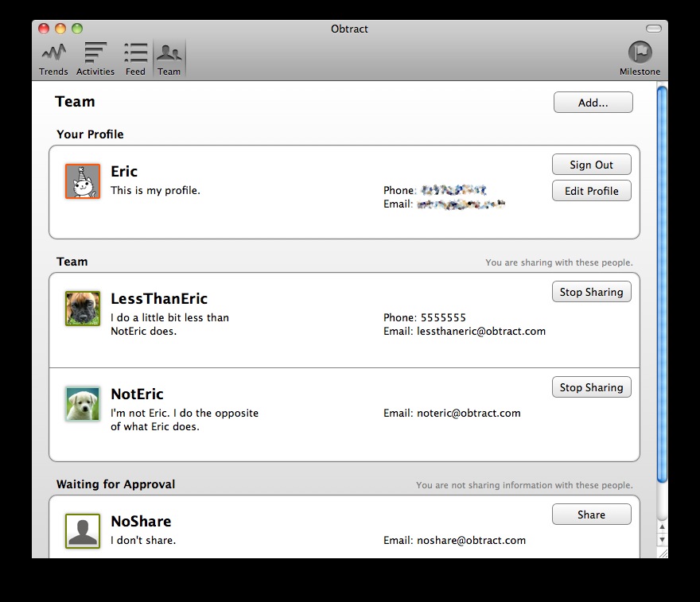Click NoShare's placeholder avatar
The width and height of the screenshot is (700, 602).
click(83, 531)
